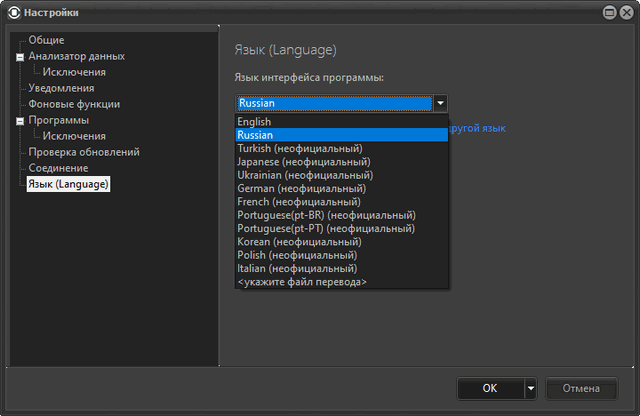
Task: Click the arrow beside the OK button
Action: tap(531, 388)
